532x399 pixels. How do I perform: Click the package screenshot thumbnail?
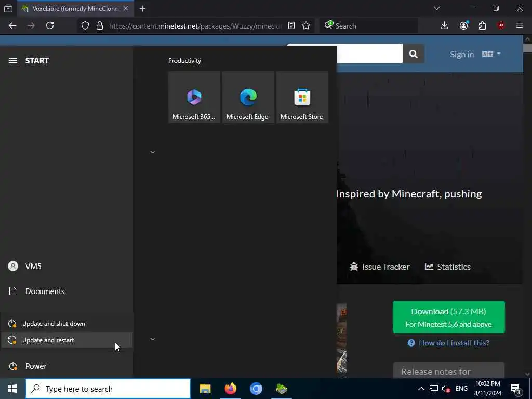342,340
